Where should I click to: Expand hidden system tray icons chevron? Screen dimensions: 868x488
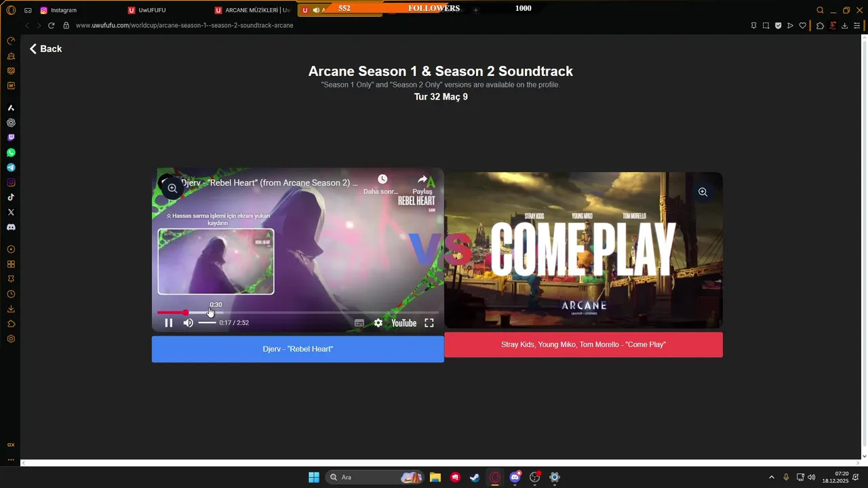click(x=771, y=477)
